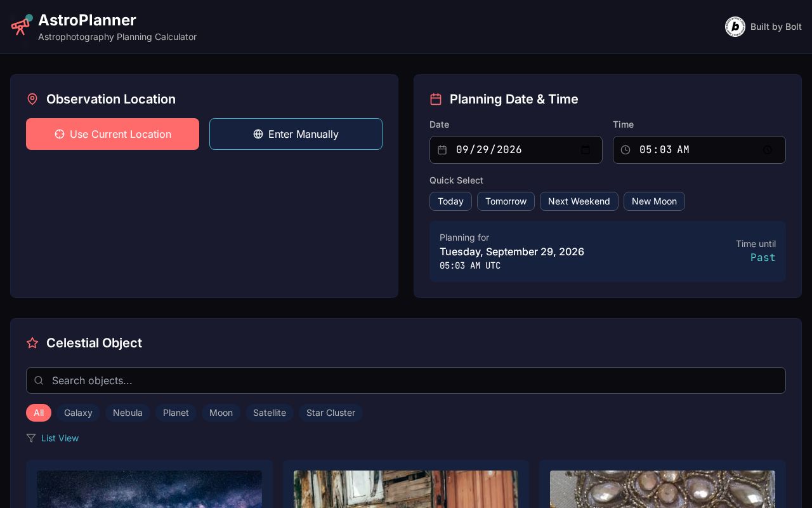Image resolution: width=812 pixels, height=508 pixels.
Task: Use Current Location button
Action: (x=112, y=134)
